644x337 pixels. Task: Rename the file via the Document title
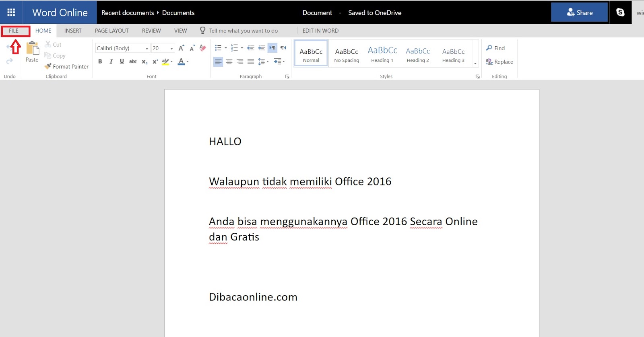point(317,13)
